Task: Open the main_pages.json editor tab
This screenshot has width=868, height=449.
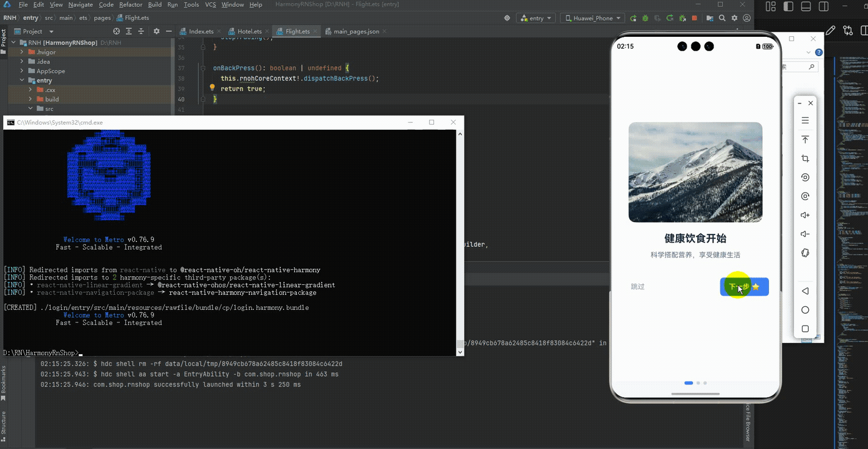Action: tap(356, 31)
